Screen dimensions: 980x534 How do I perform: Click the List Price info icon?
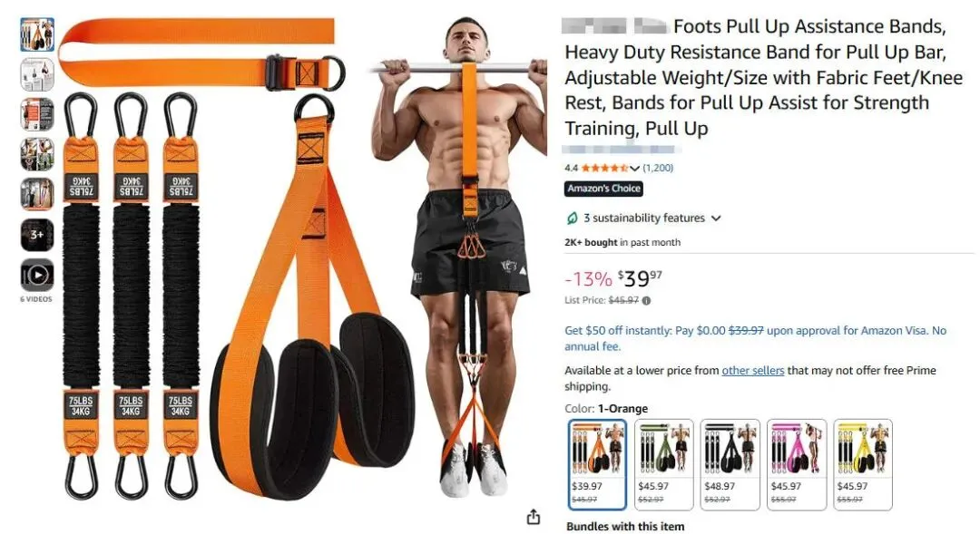coord(646,300)
